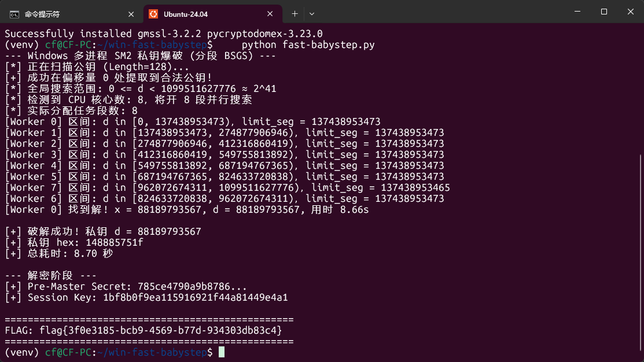Click the terminal cursor at the prompt
Screen dimensions: 644x362
pyautogui.click(x=222, y=352)
